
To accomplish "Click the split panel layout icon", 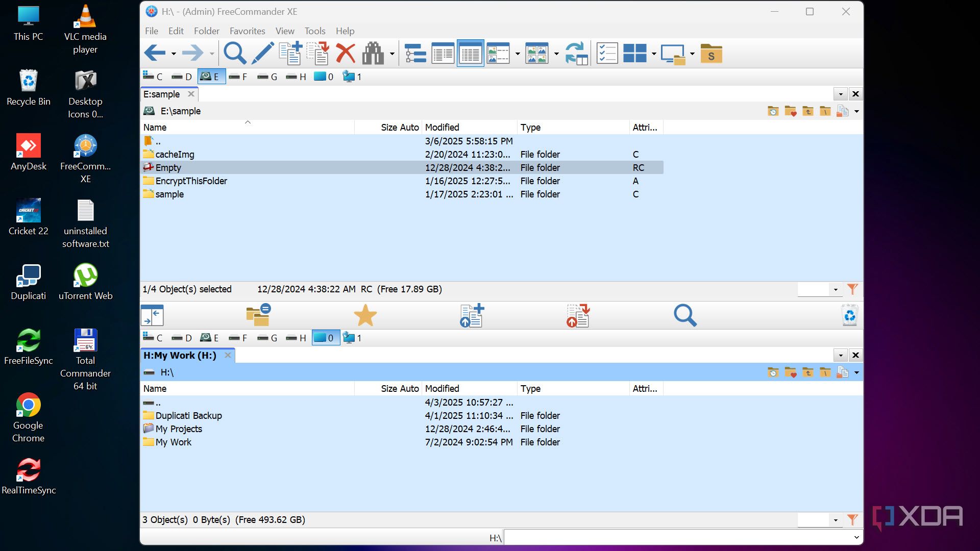I will (634, 53).
